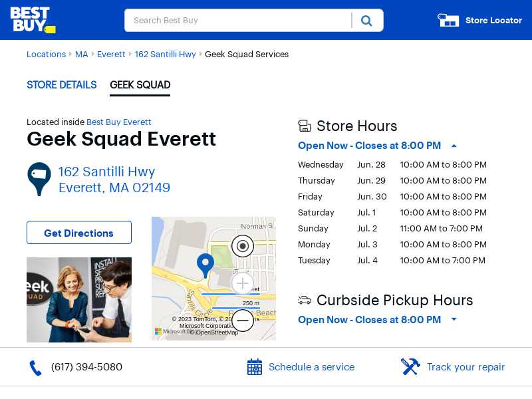The image size is (532, 399).
Task: Click the blue map marker pin
Action: coord(205,266)
